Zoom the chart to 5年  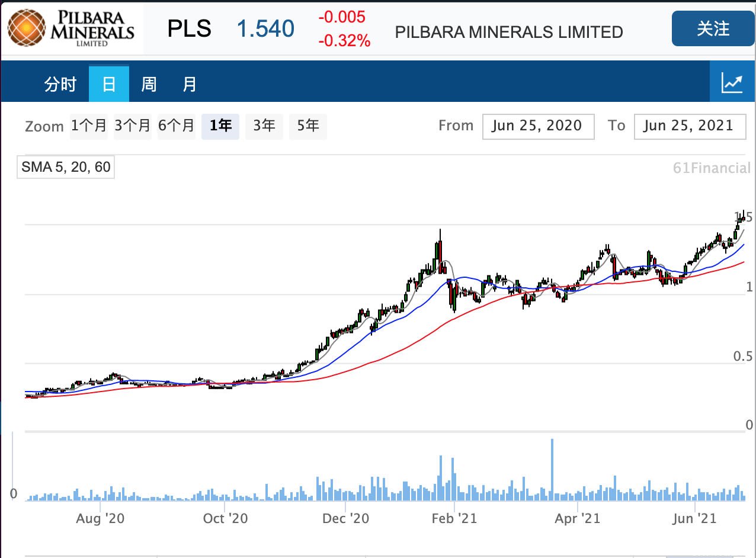308,126
